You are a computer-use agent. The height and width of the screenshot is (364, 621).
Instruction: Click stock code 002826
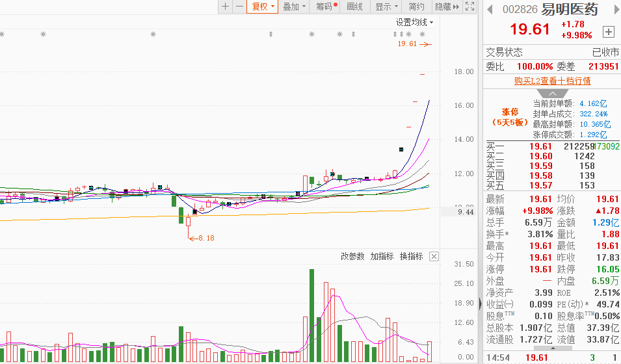[x=520, y=9]
